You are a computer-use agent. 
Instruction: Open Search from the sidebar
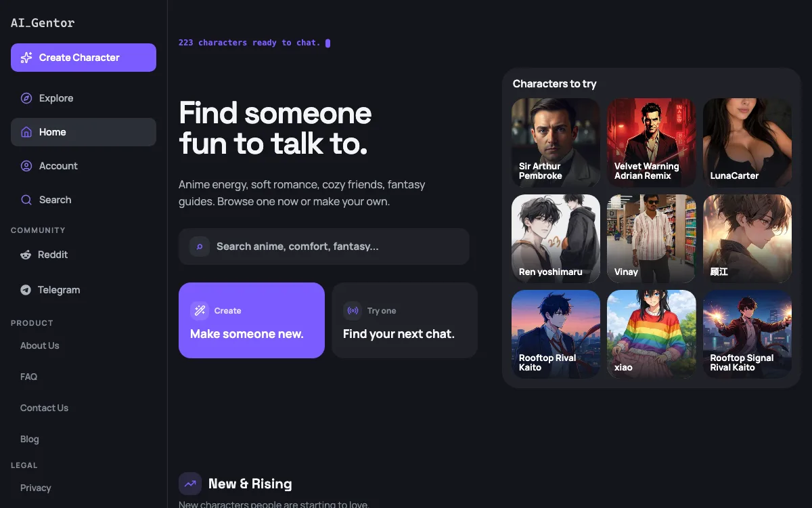click(x=83, y=200)
